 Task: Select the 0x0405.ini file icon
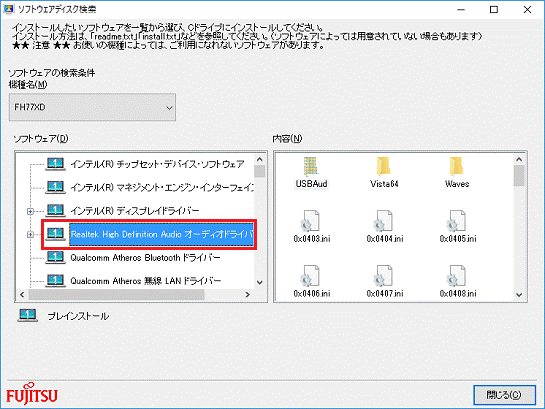pos(457,221)
